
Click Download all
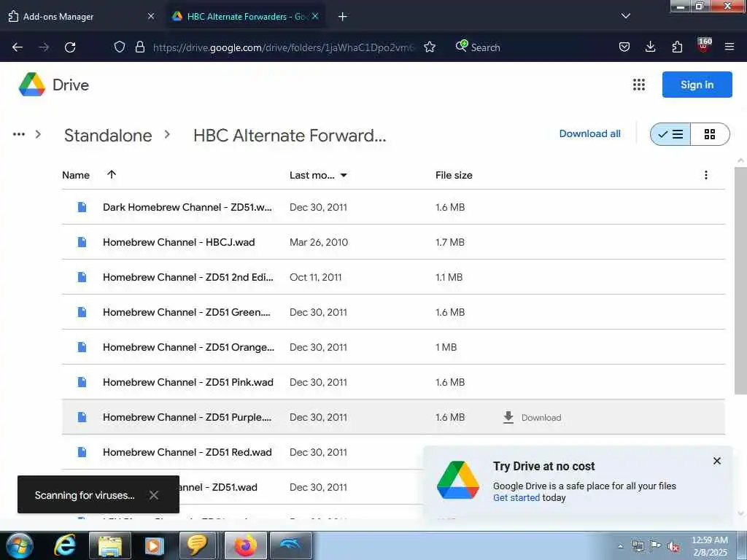point(589,134)
